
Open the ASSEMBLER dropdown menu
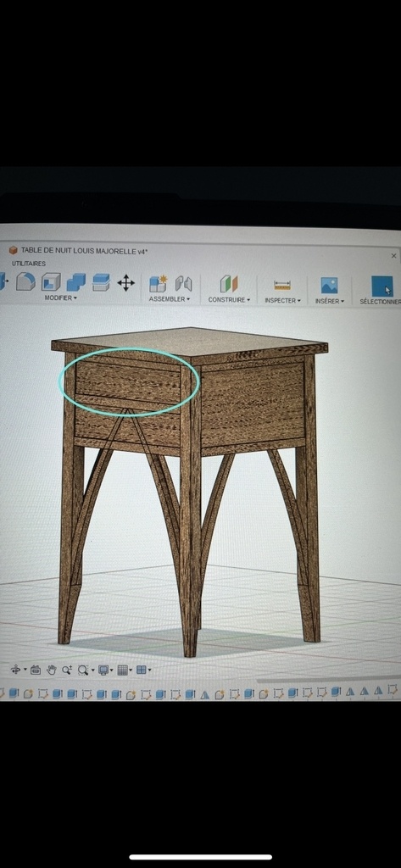pos(169,299)
